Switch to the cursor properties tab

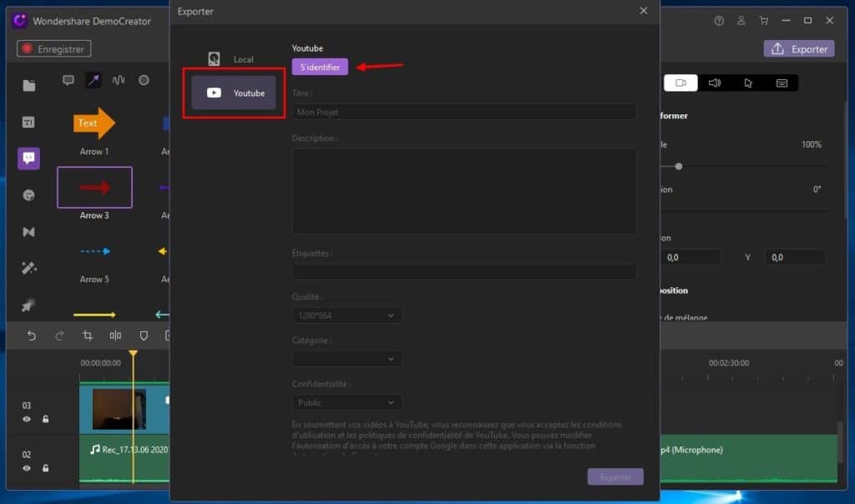[x=748, y=83]
